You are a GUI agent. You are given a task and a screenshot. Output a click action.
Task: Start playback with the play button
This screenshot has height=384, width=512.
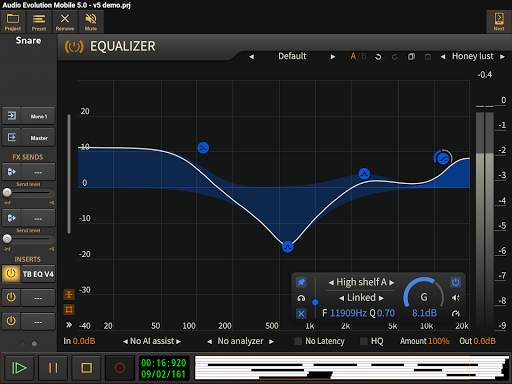[x=19, y=368]
